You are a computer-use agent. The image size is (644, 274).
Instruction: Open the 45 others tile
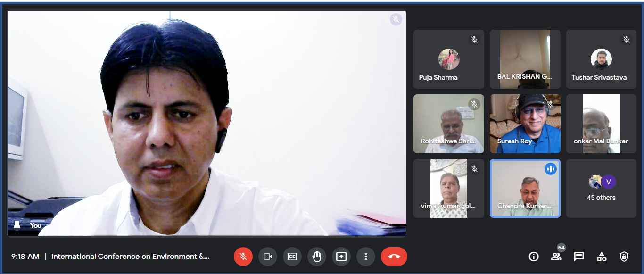click(602, 188)
